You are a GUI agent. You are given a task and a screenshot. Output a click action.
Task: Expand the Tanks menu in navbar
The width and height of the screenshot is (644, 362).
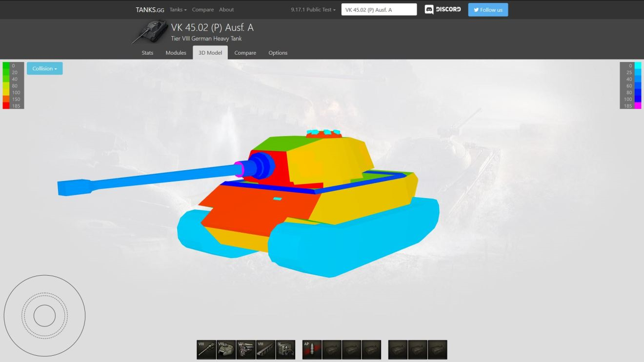click(178, 10)
